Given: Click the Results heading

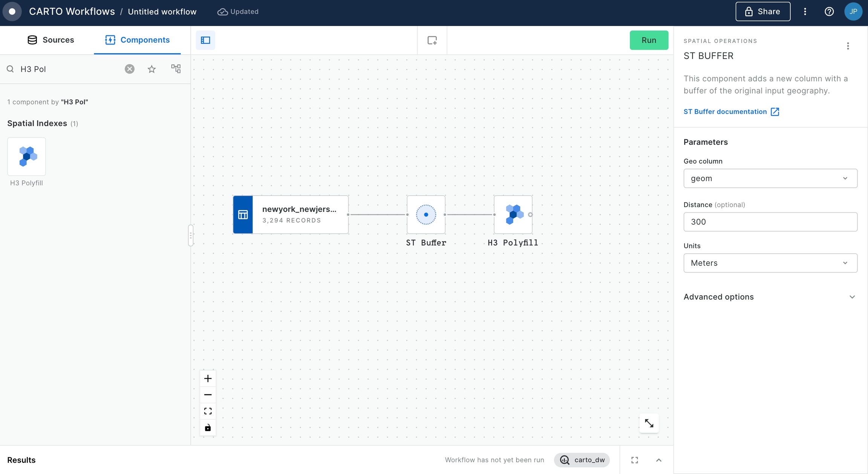Looking at the screenshot, I should pos(21,460).
